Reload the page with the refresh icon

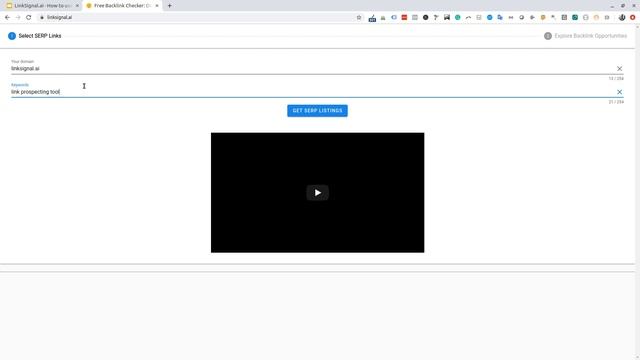(29, 18)
